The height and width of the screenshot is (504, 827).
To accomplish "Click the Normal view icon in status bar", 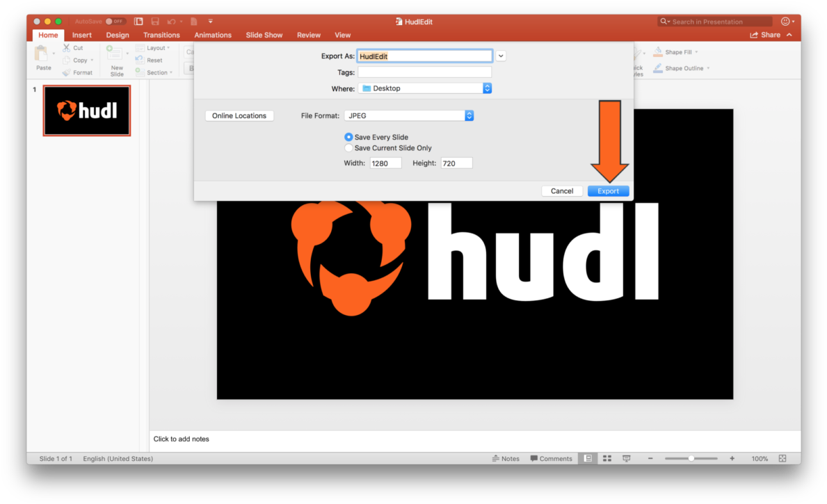I will pos(588,459).
